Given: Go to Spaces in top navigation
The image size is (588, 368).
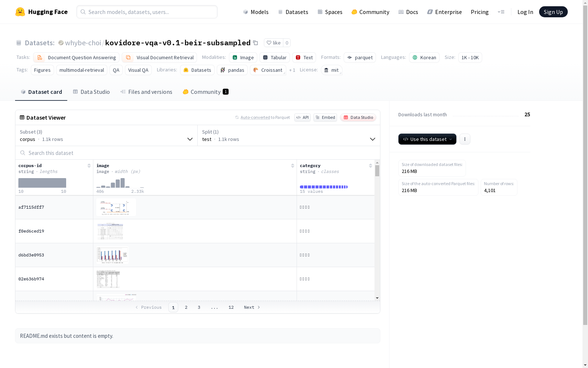Looking at the screenshot, I should [x=330, y=12].
